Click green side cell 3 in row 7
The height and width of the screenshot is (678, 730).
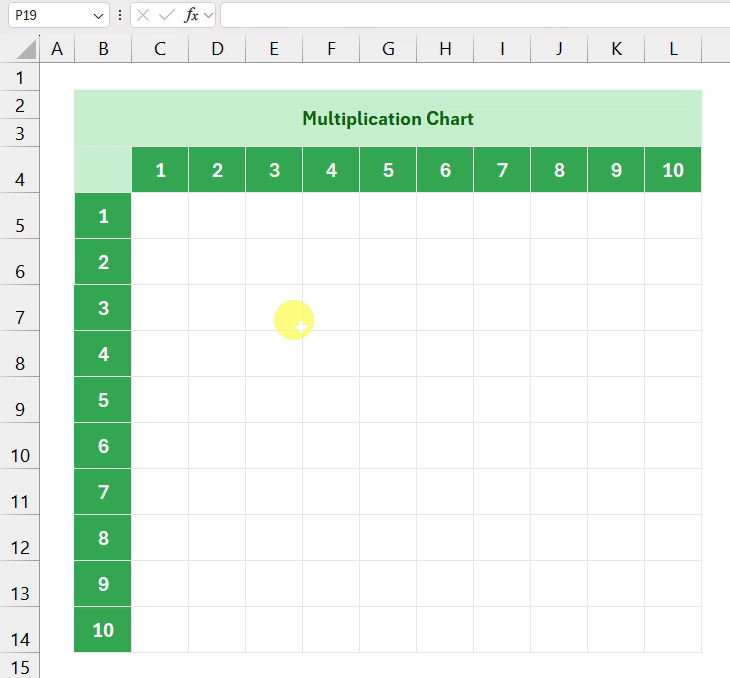[x=103, y=308]
